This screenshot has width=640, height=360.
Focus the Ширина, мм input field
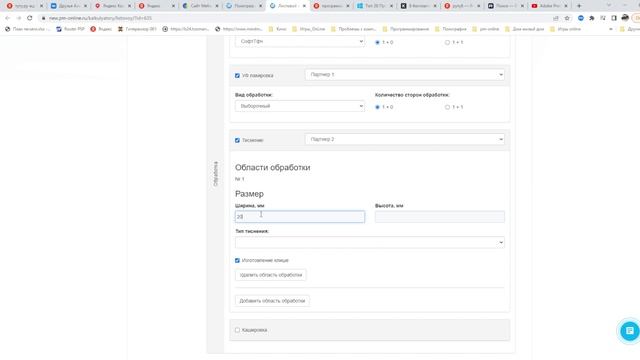(300, 217)
